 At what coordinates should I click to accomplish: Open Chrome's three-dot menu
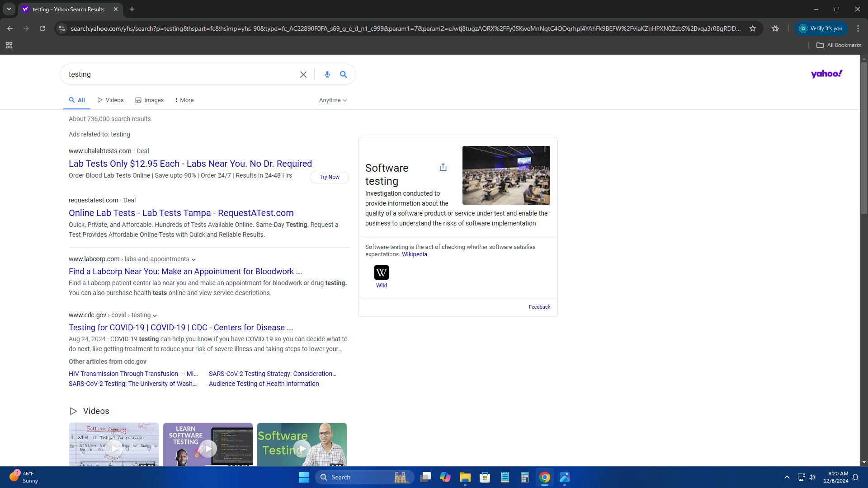click(x=858, y=28)
